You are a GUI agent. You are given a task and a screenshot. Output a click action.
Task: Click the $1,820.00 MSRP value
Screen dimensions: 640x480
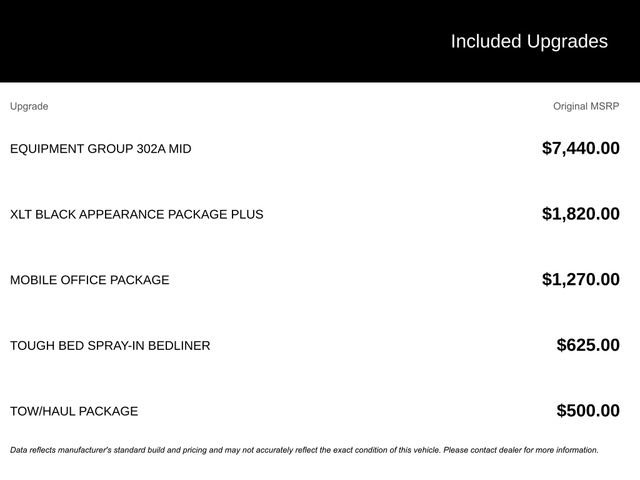[580, 214]
